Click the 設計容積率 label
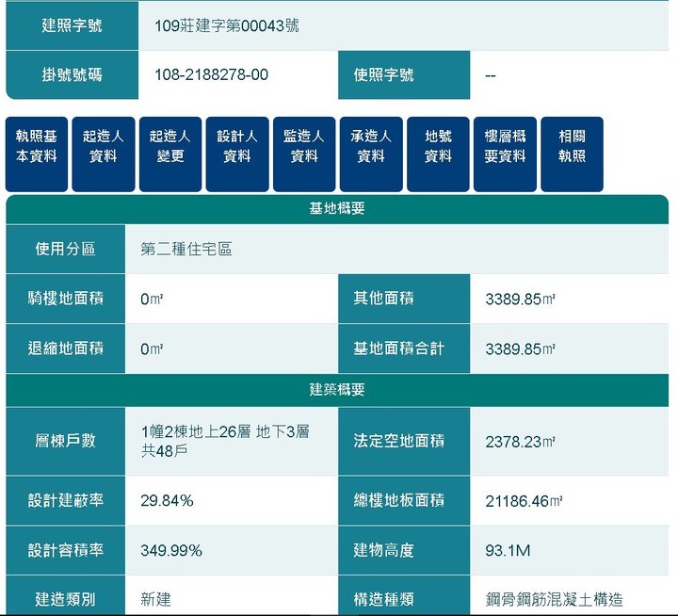 tap(65, 550)
